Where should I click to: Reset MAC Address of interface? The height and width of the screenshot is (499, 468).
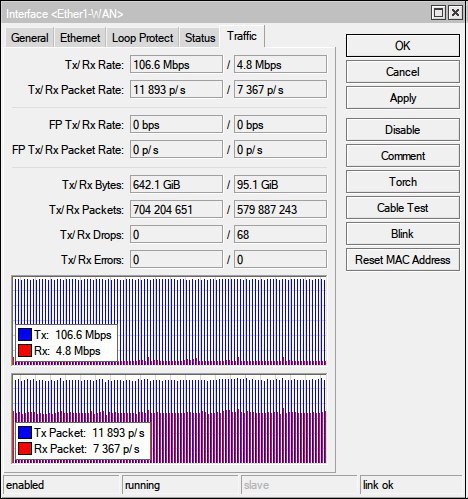[x=403, y=260]
